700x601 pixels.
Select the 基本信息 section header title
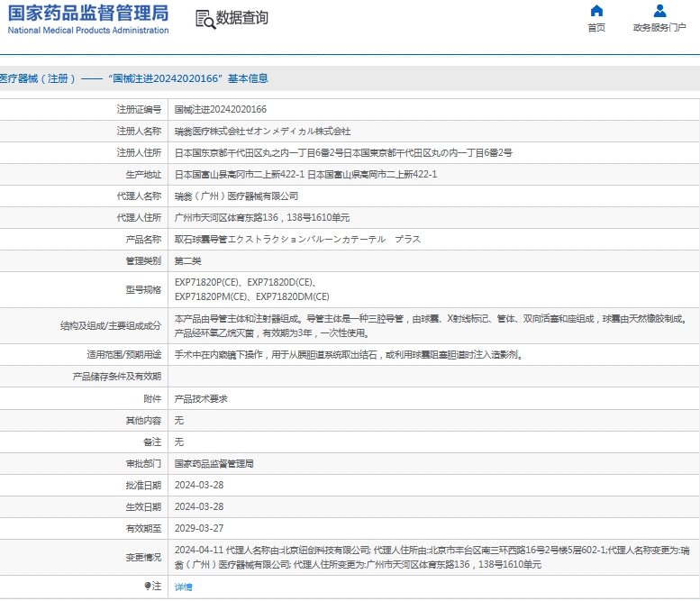pyautogui.click(x=134, y=78)
